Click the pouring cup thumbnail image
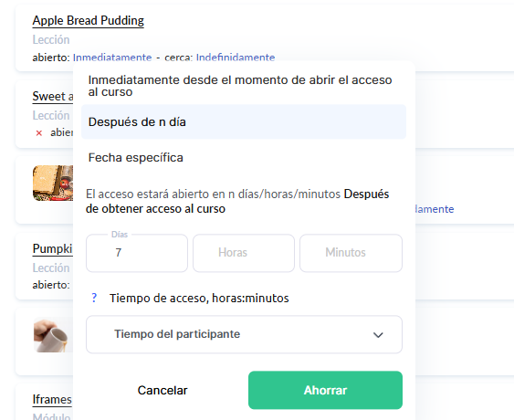 (53, 335)
